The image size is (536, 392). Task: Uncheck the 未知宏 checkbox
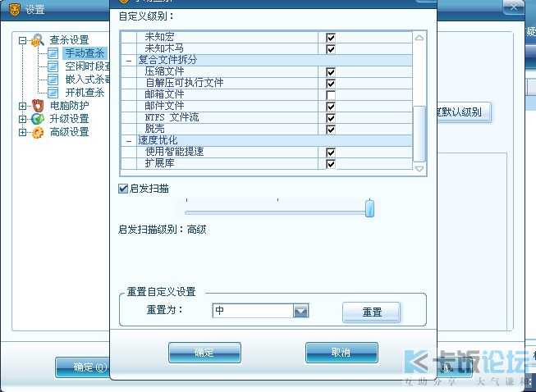(331, 37)
